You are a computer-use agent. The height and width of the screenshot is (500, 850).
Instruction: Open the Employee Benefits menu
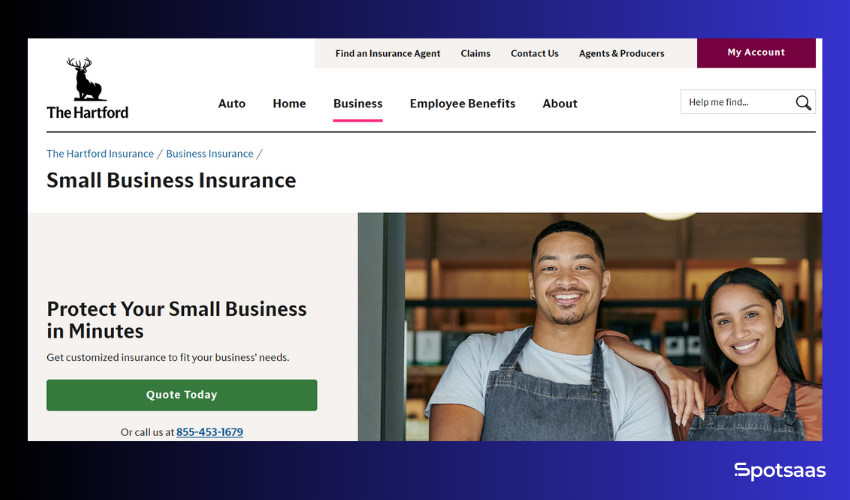click(462, 104)
